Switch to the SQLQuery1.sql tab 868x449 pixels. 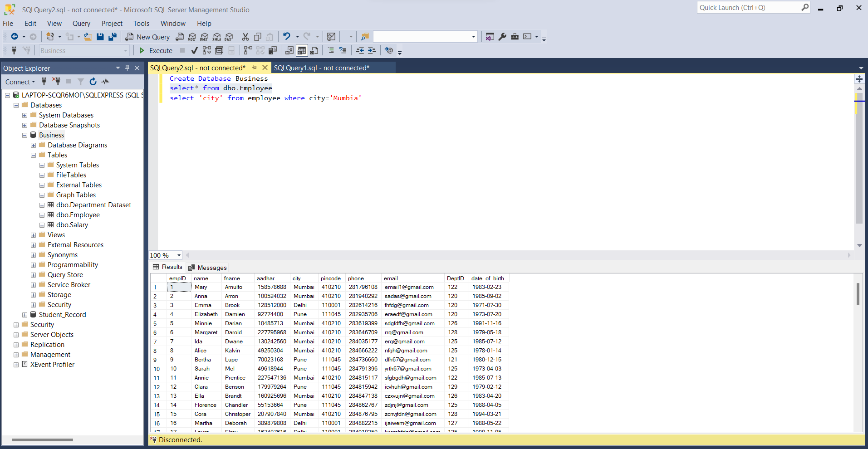[x=322, y=67]
